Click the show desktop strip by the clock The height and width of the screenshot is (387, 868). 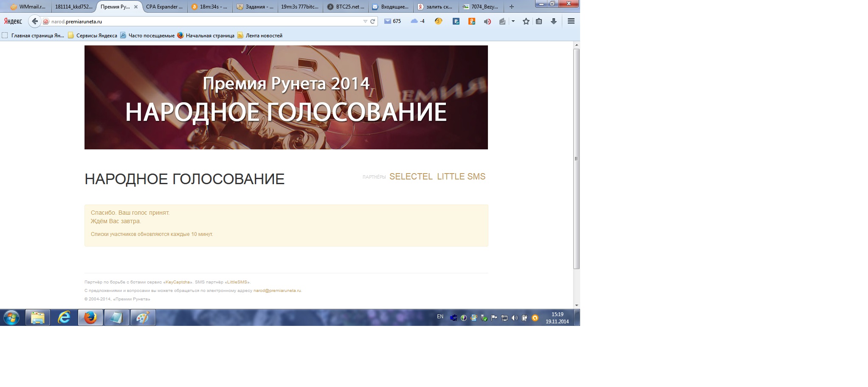point(577,317)
